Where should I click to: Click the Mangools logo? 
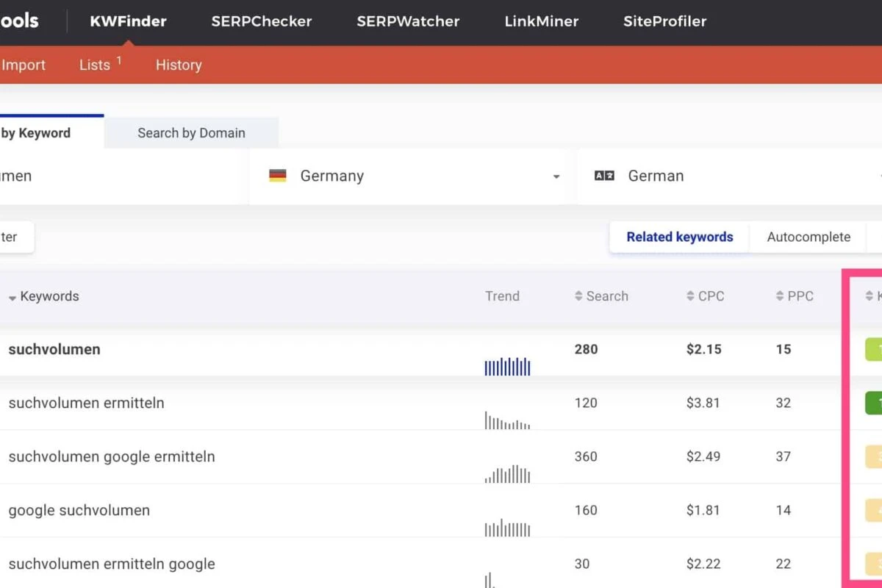tap(18, 21)
